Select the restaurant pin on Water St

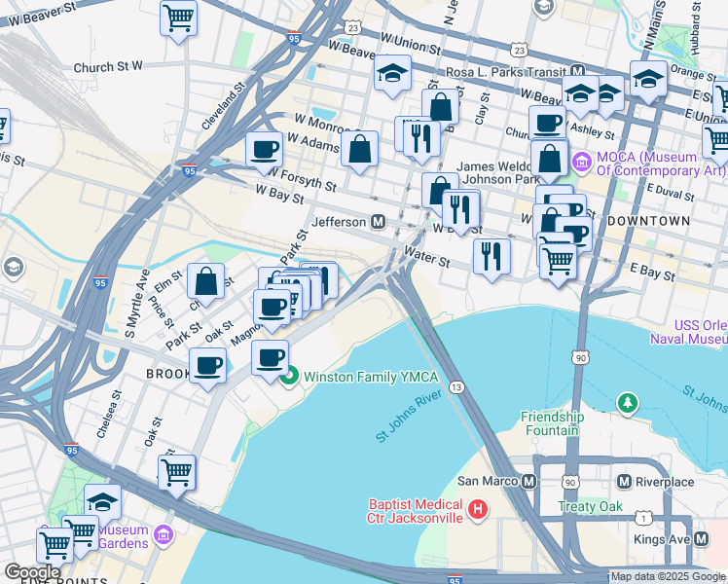click(x=491, y=257)
